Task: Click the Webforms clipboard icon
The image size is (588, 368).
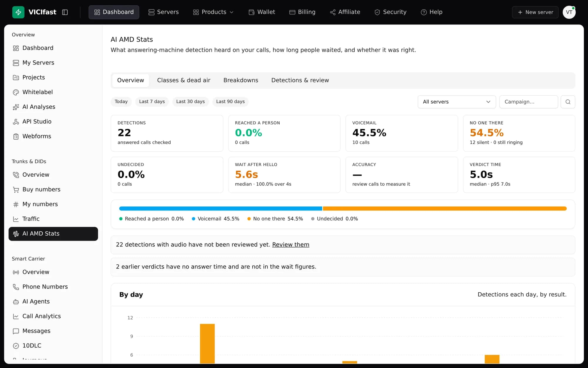Action: (x=16, y=136)
